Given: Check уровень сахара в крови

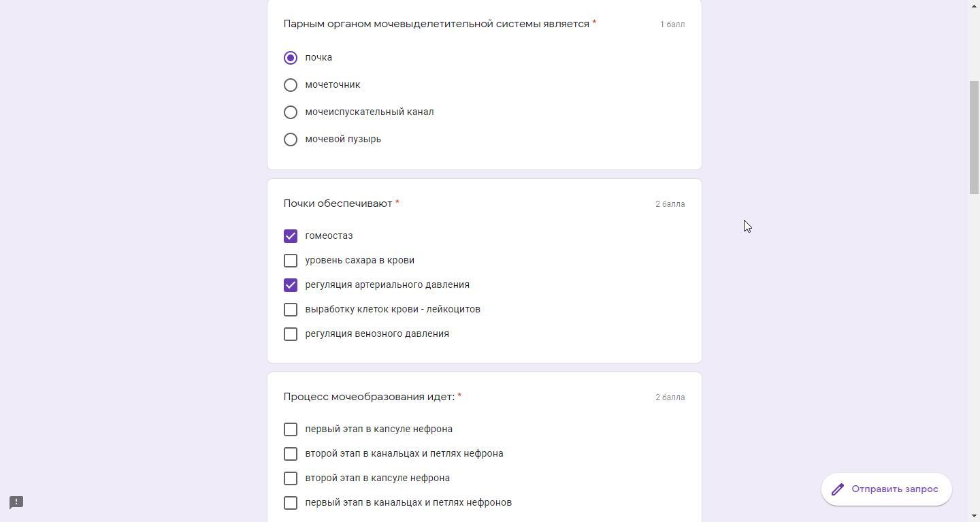Looking at the screenshot, I should [291, 261].
